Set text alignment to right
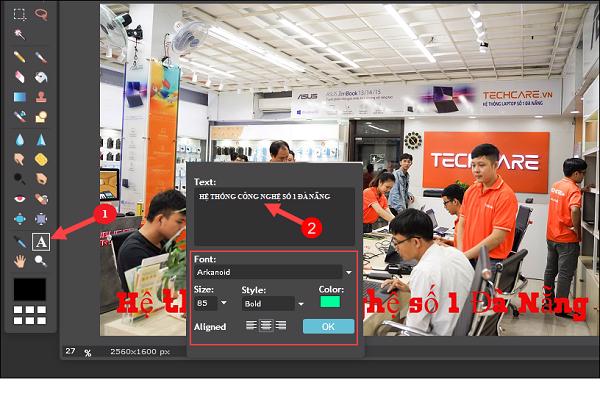Screen dimensions: 600x399 pyautogui.click(x=281, y=326)
